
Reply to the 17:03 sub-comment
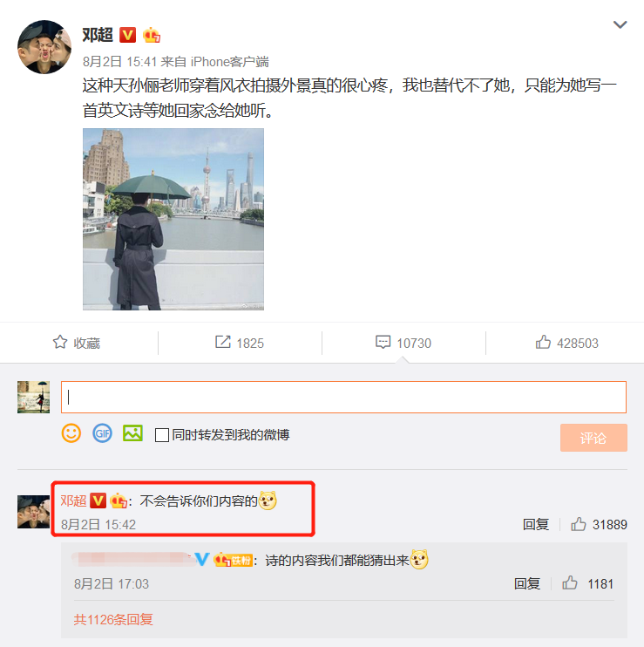(x=527, y=584)
